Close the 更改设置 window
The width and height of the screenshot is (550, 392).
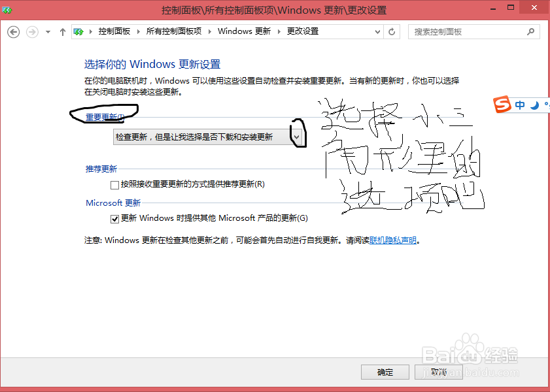tap(534, 7)
